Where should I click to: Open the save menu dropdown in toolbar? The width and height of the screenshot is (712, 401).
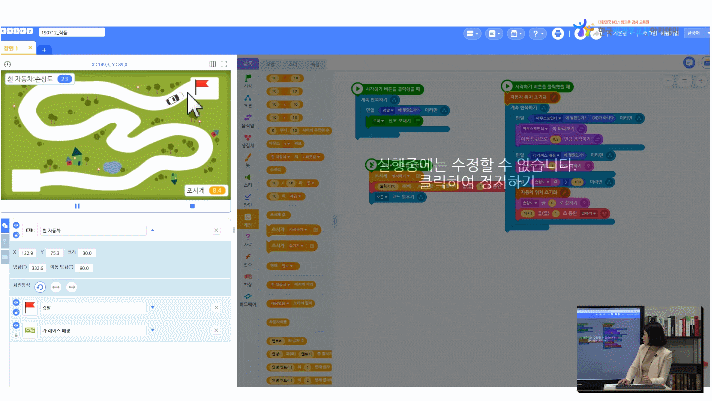pos(515,34)
